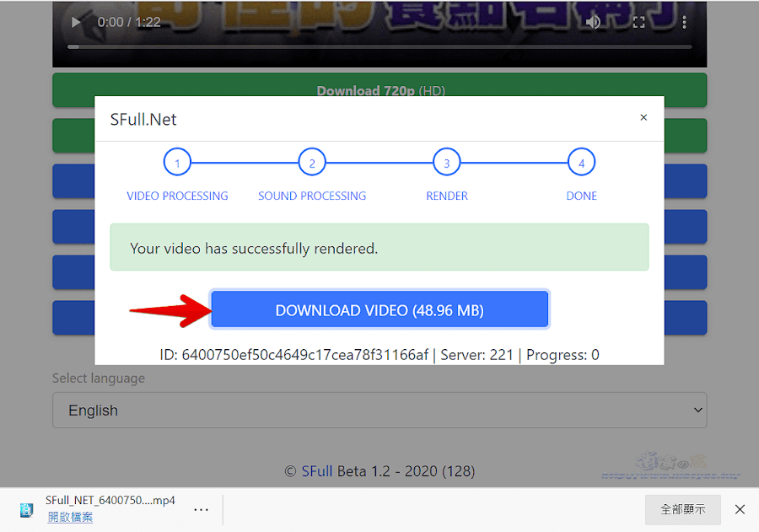Click the SFull.Net dialog title

[143, 120]
